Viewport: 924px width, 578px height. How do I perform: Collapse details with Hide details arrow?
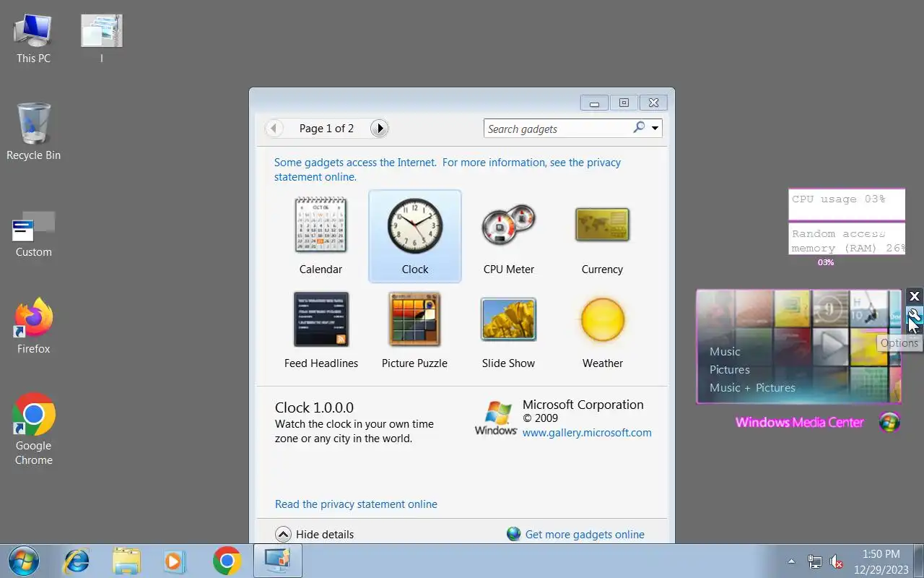pyautogui.click(x=283, y=534)
